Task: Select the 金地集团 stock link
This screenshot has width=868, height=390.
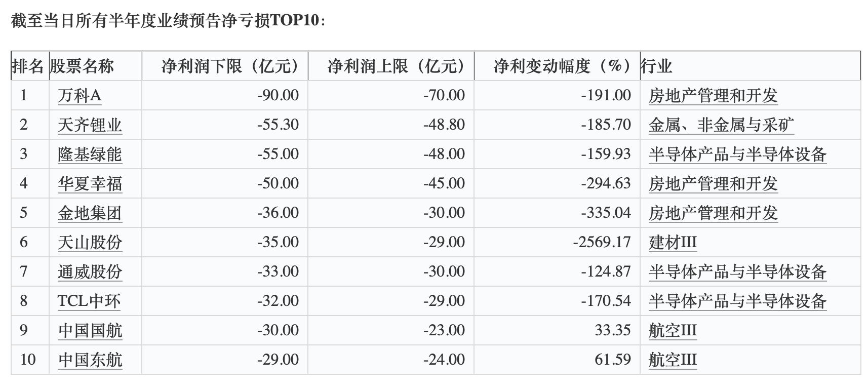Action: (90, 213)
